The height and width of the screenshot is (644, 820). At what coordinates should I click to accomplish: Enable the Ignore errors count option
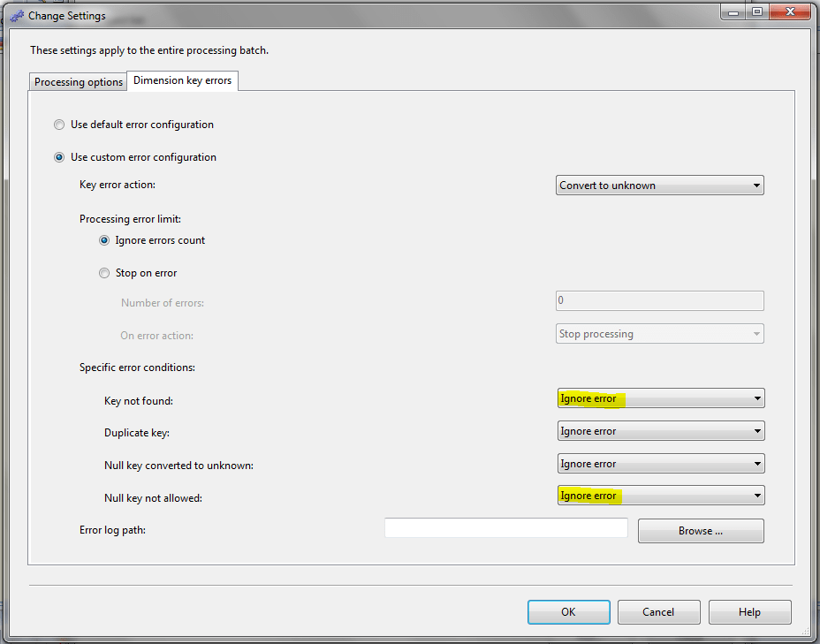104,239
